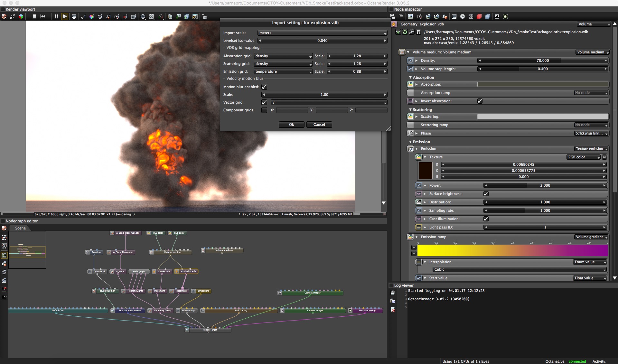Enable the Component grids checkbox
The image size is (618, 364).
(x=264, y=110)
